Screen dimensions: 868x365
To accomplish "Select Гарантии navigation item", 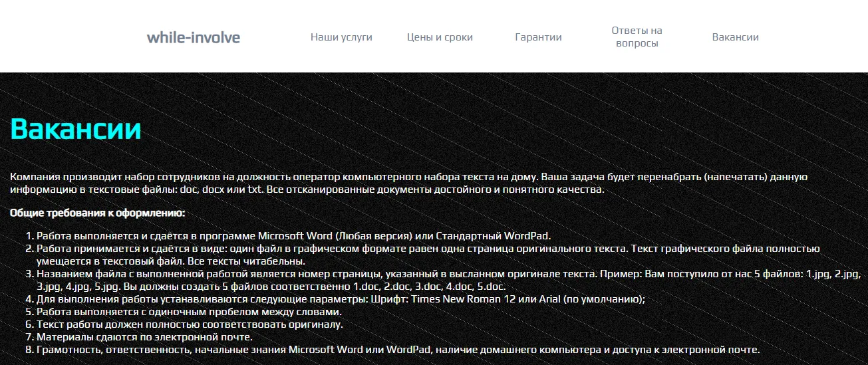I will point(538,37).
